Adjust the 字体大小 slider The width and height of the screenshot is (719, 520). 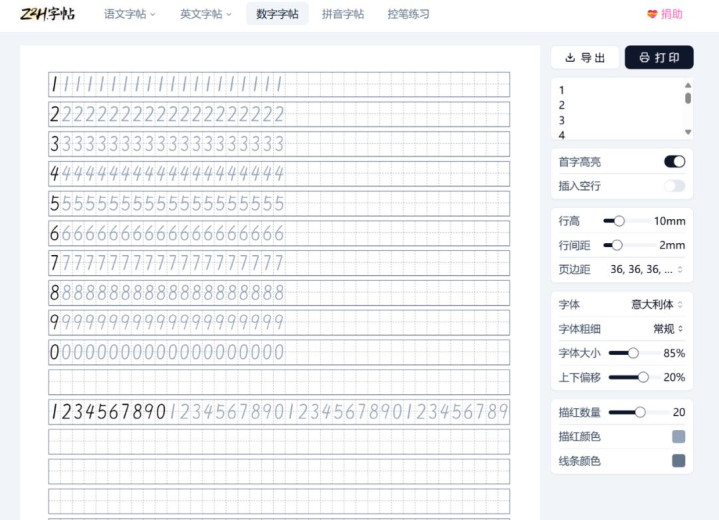click(631, 353)
